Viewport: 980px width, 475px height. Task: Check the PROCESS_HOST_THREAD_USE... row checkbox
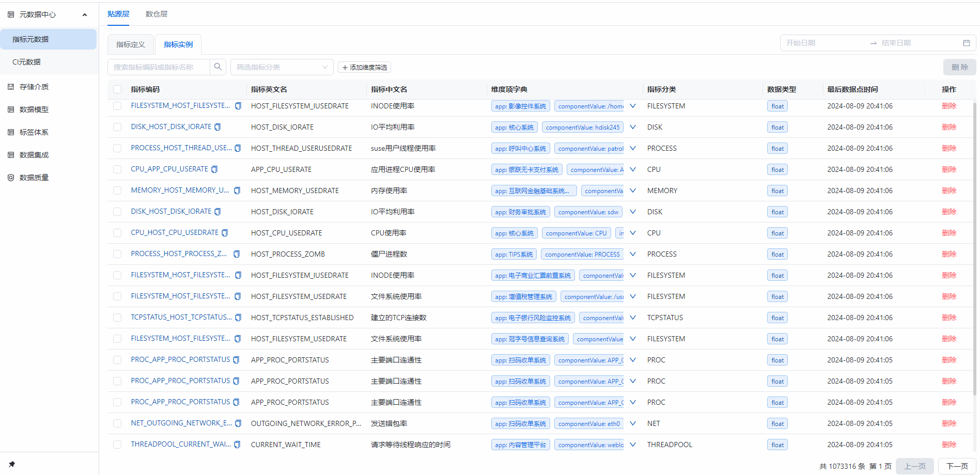(117, 148)
